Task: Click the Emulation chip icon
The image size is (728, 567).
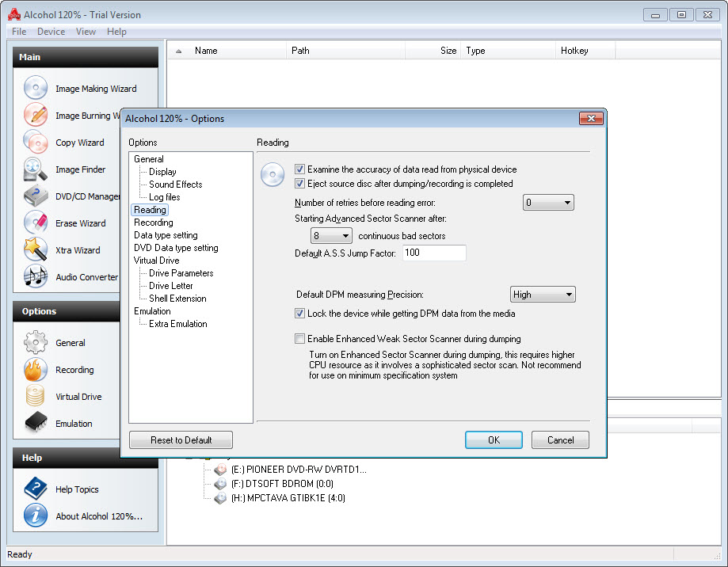Action: tap(36, 423)
